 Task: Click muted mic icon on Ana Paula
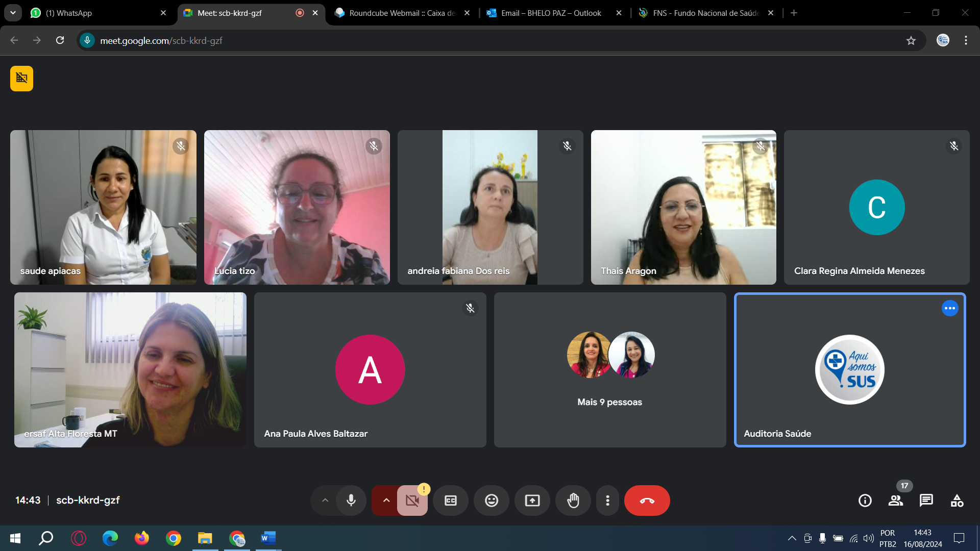470,308
